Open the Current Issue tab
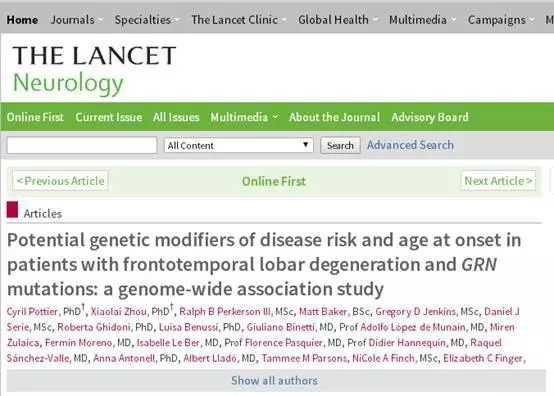554x396 pixels. click(x=108, y=117)
